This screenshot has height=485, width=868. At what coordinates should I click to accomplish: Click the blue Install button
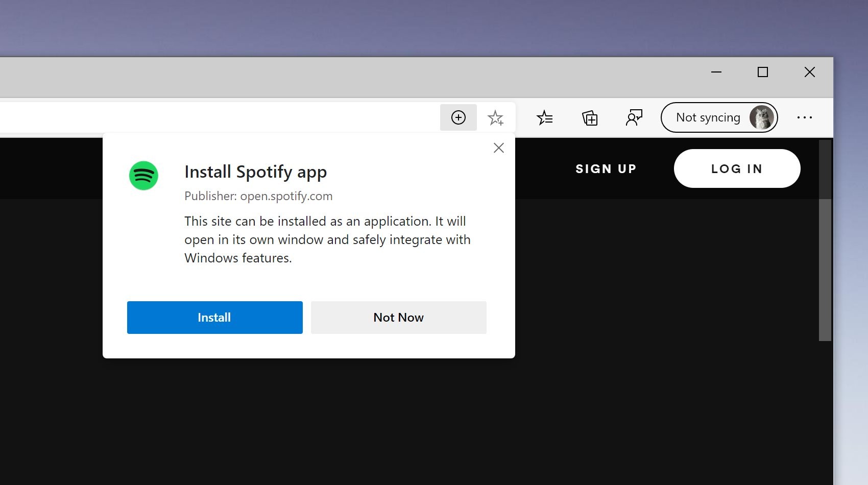click(x=215, y=318)
